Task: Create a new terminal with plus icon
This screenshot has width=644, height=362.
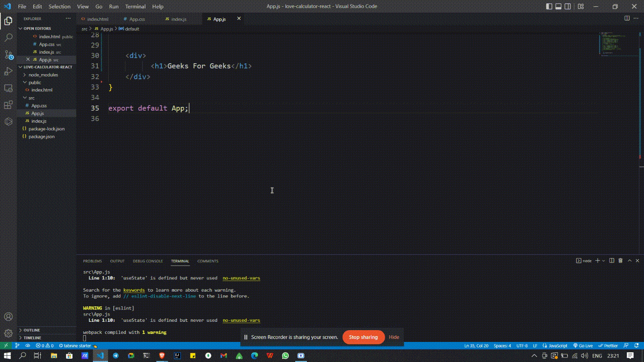Action: point(598,261)
